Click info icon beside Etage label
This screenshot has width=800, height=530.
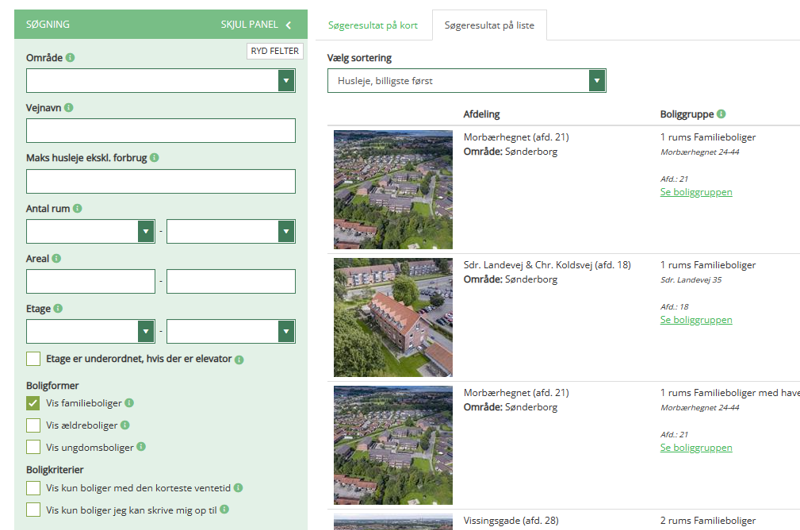coord(58,309)
